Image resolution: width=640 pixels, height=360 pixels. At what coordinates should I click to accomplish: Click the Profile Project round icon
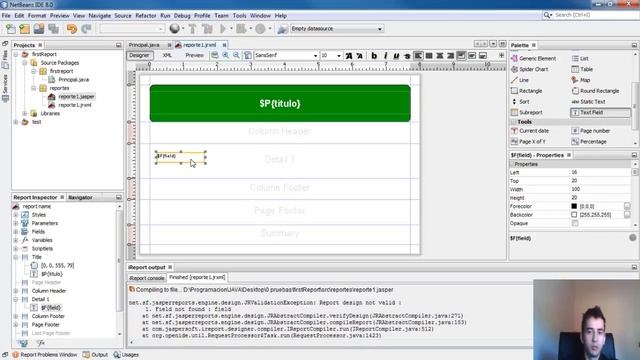[260, 29]
